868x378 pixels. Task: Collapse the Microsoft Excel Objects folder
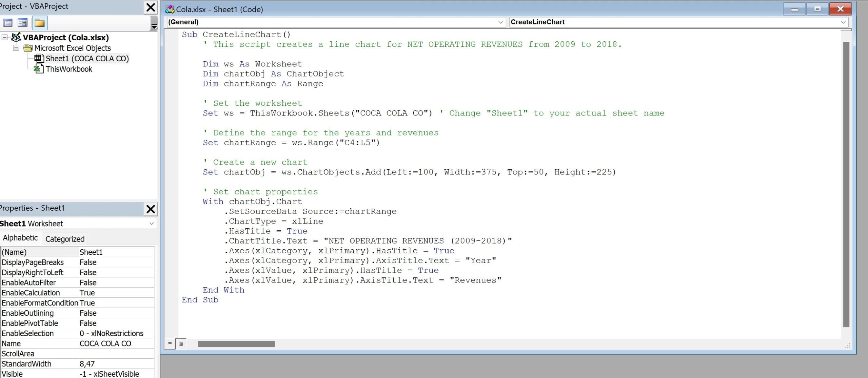(x=16, y=48)
